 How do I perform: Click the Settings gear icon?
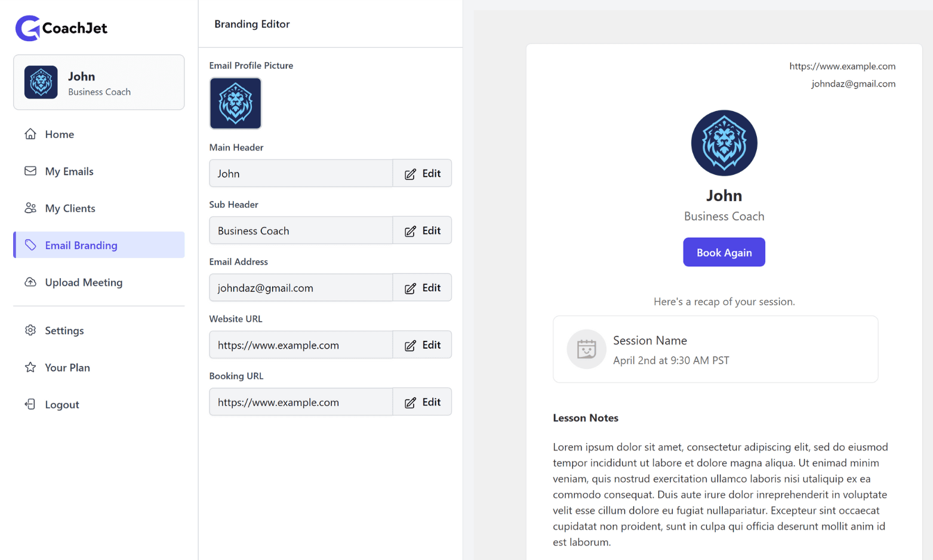pos(30,330)
